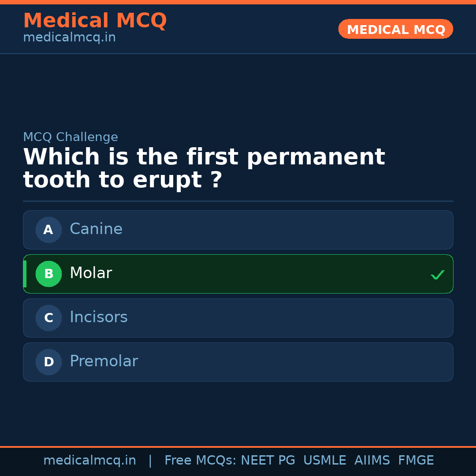476x476 pixels.
Task: Click the green checkmark on option B
Action: pyautogui.click(x=438, y=274)
